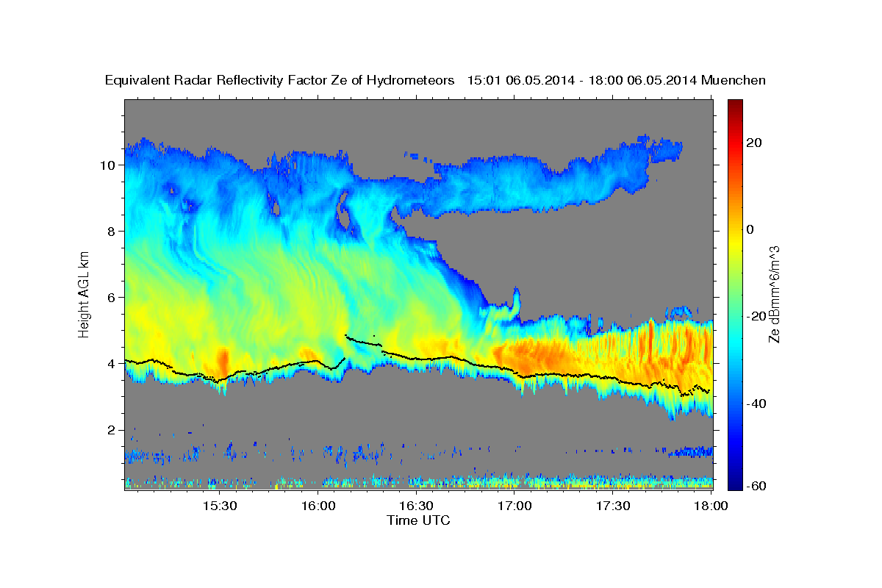Click the 'Height AGL km' axis title
The width and height of the screenshot is (882, 588).
pyautogui.click(x=85, y=294)
